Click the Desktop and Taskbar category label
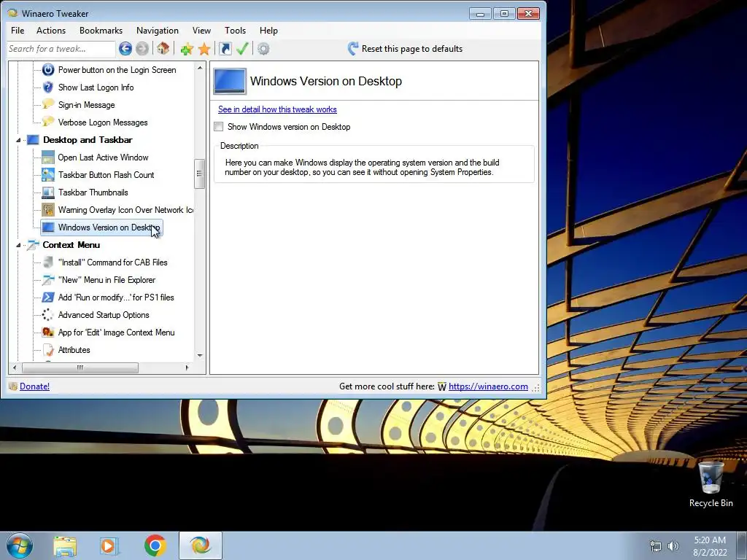Image resolution: width=747 pixels, height=560 pixels. 88,140
